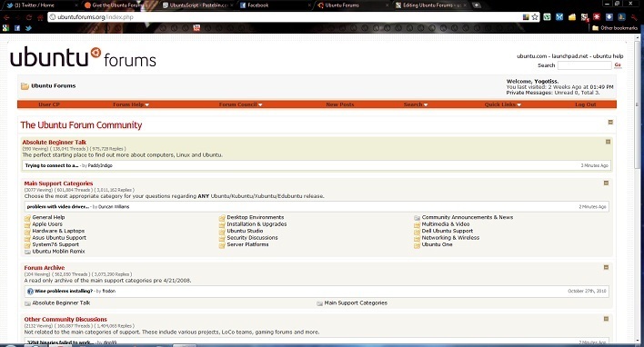Screen dimensions: 644x347
Task: Click Log Out in the navbar
Action: pos(586,104)
